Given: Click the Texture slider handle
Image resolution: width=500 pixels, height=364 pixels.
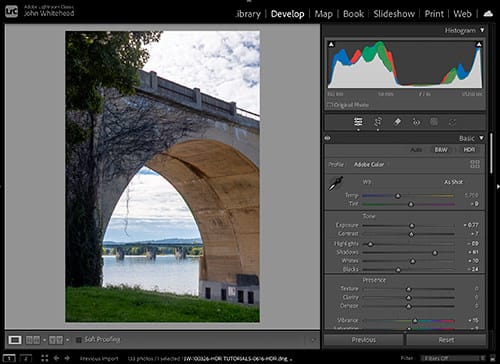Looking at the screenshot, I should click(x=409, y=289).
